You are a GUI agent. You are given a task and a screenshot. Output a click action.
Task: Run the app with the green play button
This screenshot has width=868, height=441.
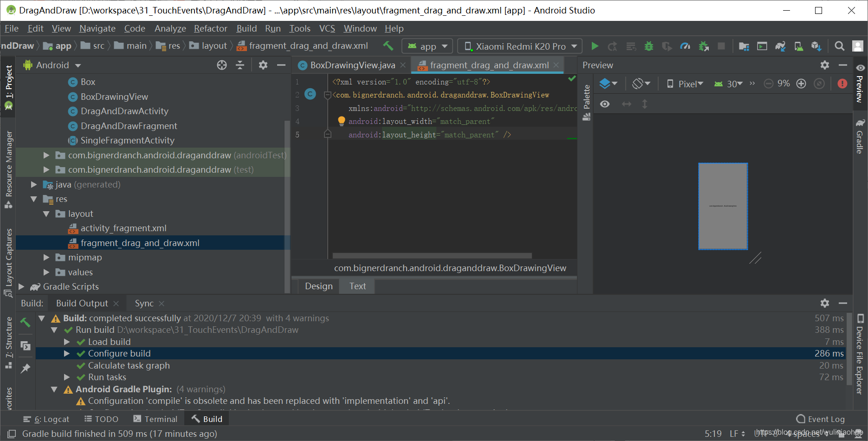(x=595, y=46)
